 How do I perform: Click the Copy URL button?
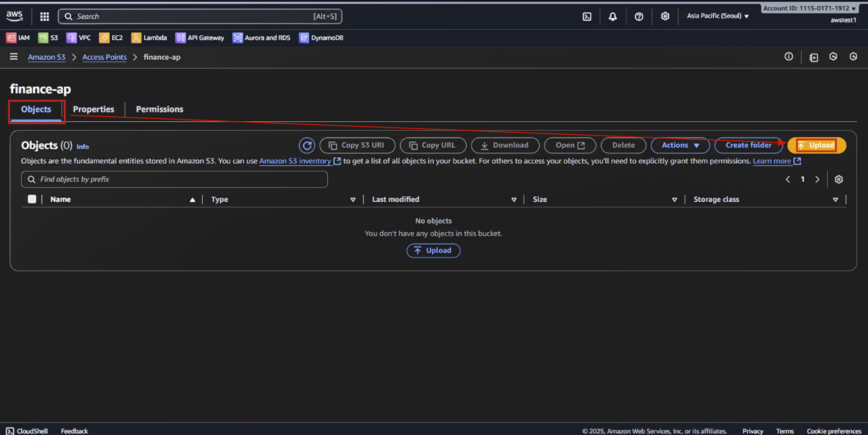click(433, 145)
